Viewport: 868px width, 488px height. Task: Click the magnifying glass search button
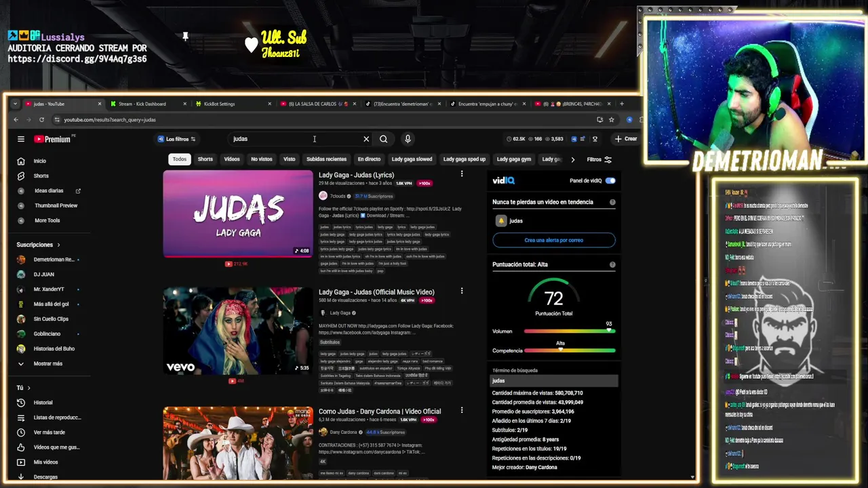point(384,139)
